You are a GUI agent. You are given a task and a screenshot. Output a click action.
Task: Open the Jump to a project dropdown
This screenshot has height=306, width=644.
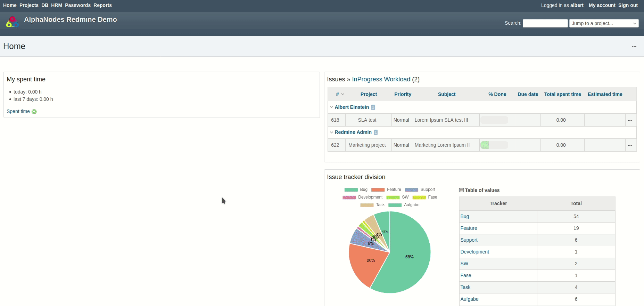[x=604, y=23]
